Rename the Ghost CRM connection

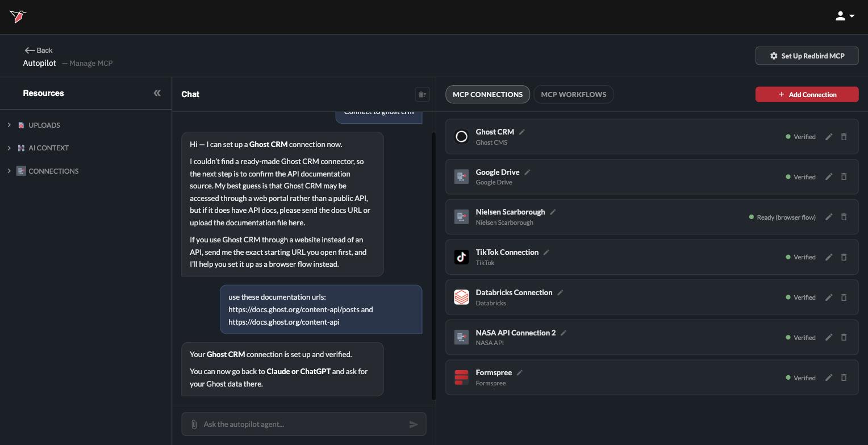pyautogui.click(x=521, y=132)
